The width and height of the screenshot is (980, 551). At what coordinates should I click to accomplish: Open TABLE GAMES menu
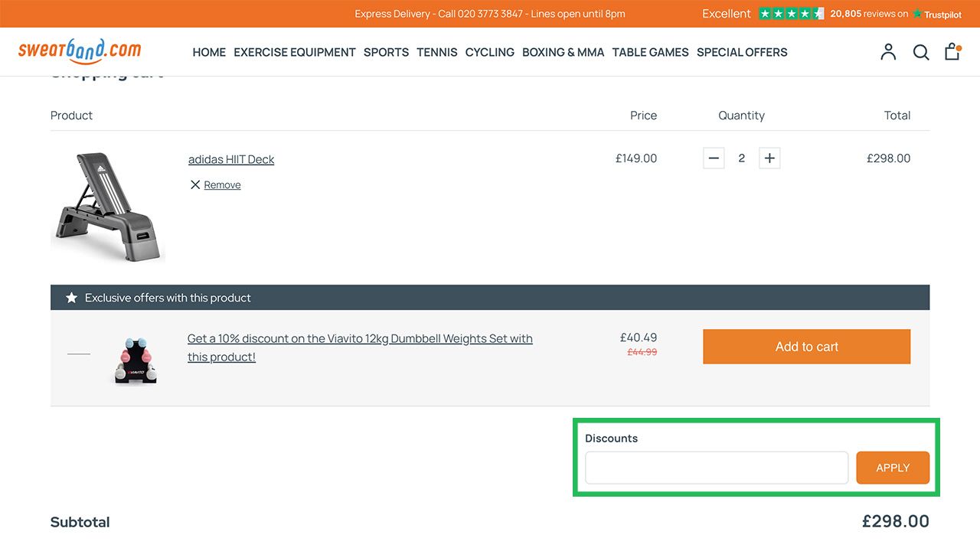pyautogui.click(x=651, y=52)
